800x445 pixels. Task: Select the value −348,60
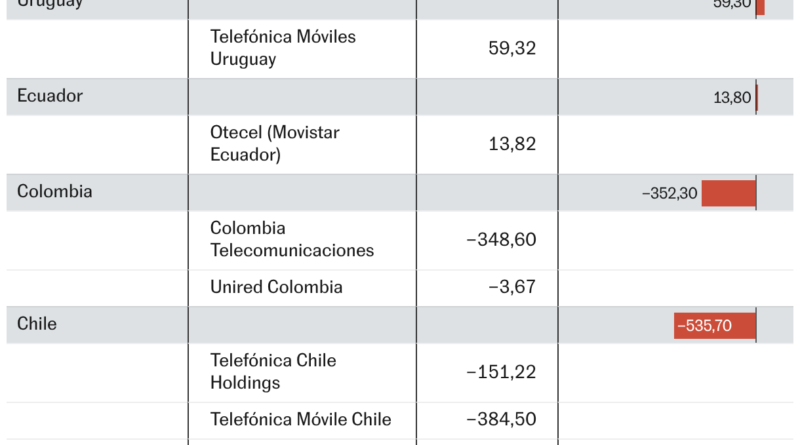click(501, 239)
